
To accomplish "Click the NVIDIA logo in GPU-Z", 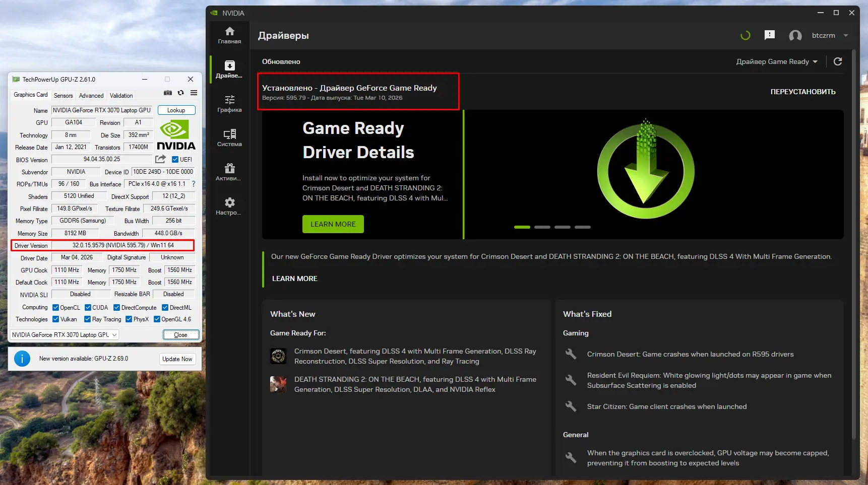I will tap(176, 135).
